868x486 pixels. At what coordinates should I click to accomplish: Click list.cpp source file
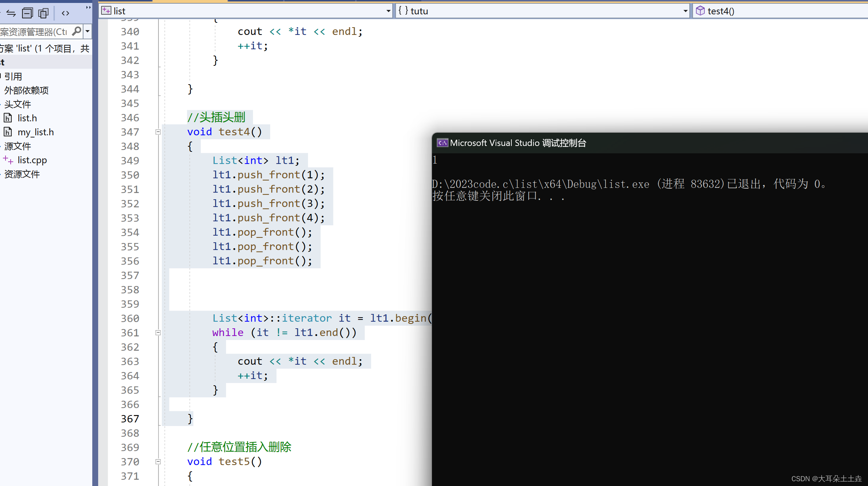coord(32,160)
